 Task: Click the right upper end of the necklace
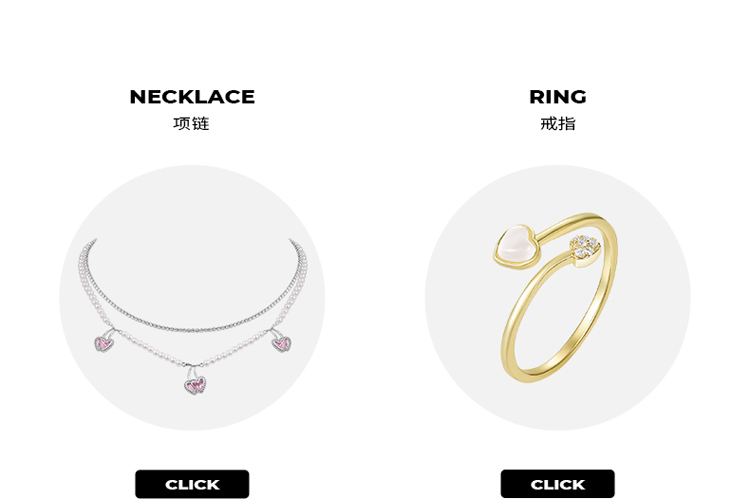pos(296,244)
